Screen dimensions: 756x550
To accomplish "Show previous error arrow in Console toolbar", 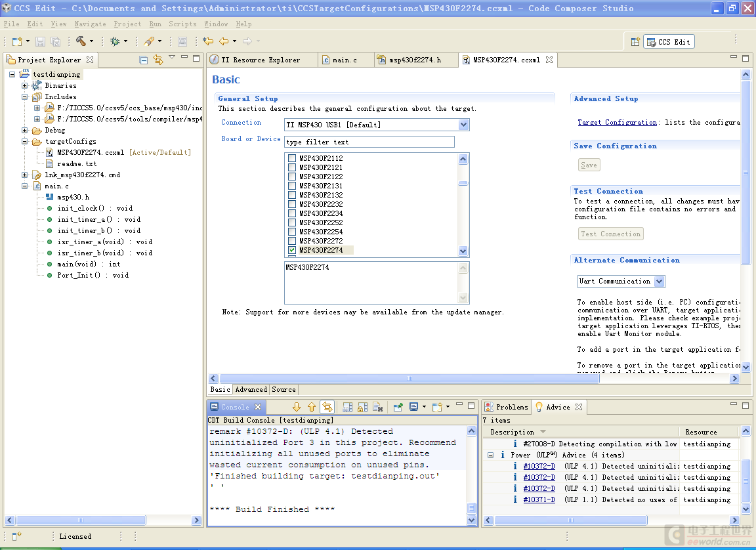I will coord(312,408).
